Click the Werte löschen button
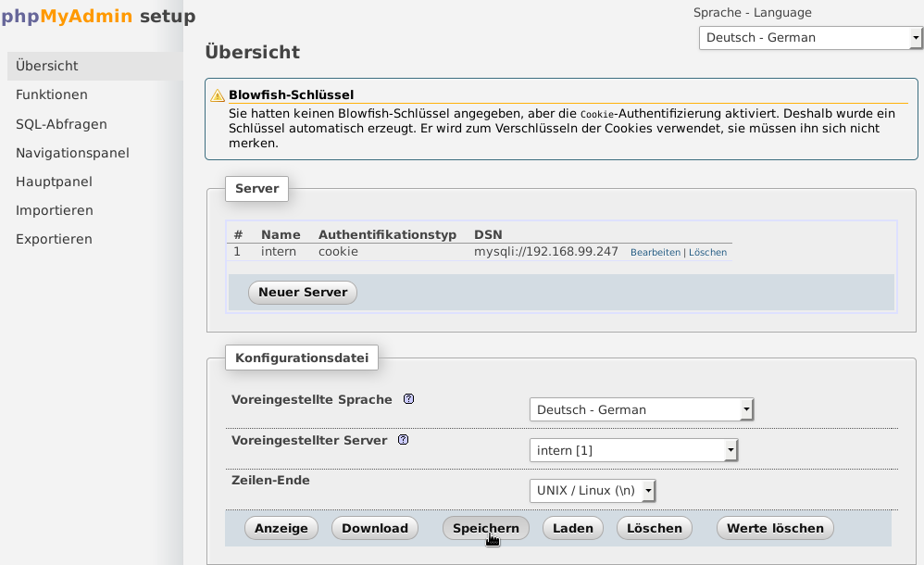 coord(775,528)
